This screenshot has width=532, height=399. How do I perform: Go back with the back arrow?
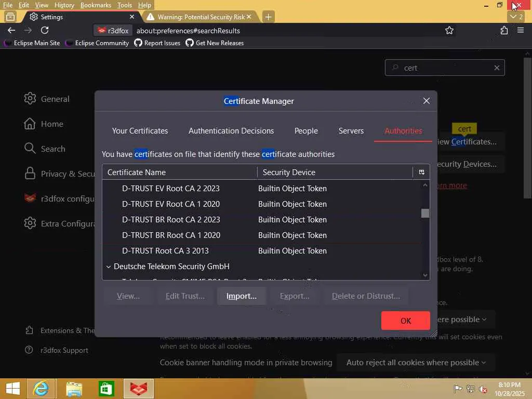(11, 30)
